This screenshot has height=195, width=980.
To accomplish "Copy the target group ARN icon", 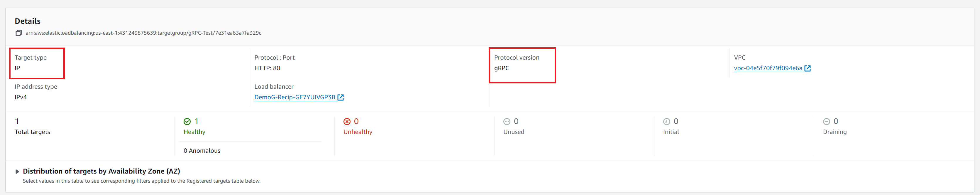I will pyautogui.click(x=18, y=33).
